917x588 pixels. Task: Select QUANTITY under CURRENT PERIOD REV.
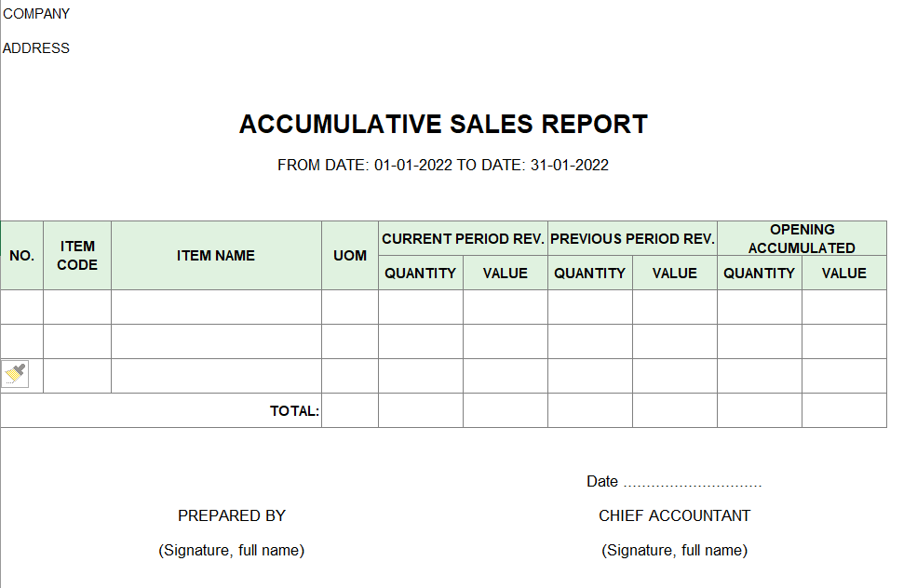click(x=421, y=273)
